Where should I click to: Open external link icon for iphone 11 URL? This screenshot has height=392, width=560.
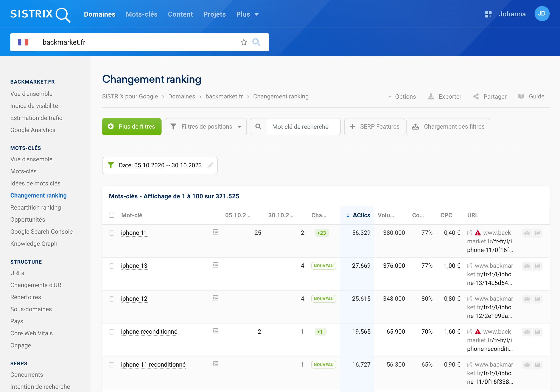coord(470,233)
